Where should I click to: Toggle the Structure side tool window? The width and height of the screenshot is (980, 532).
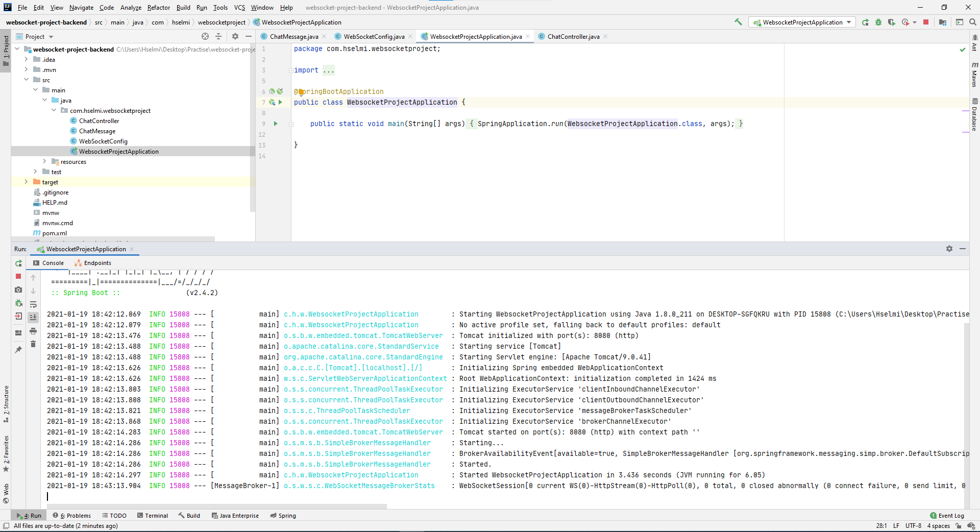point(6,404)
